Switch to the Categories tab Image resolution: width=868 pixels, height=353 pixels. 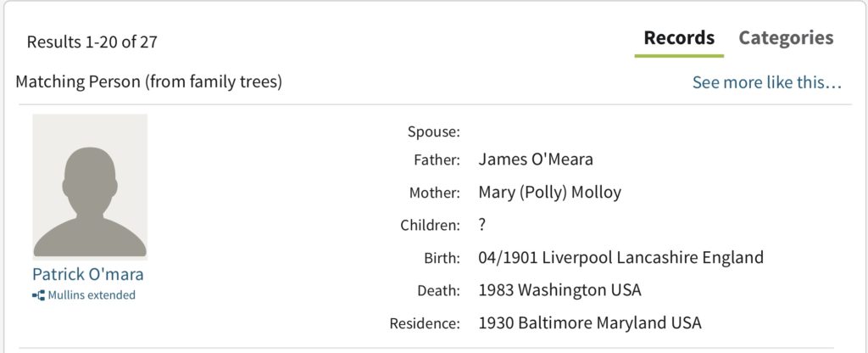coord(786,37)
